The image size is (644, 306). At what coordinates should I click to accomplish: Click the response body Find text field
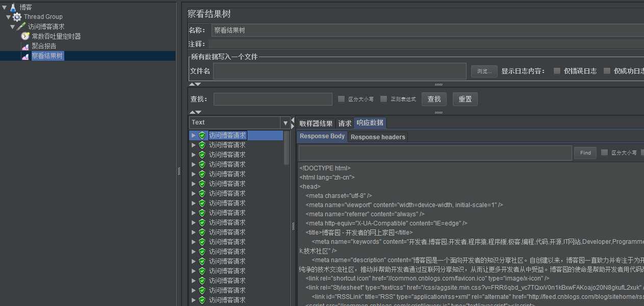pos(435,153)
